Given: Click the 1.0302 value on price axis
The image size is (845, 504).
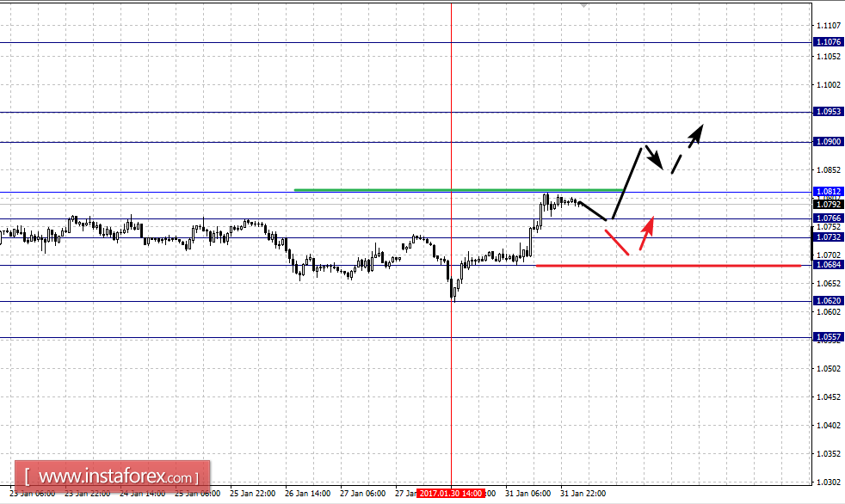Looking at the screenshot, I should tap(829, 482).
